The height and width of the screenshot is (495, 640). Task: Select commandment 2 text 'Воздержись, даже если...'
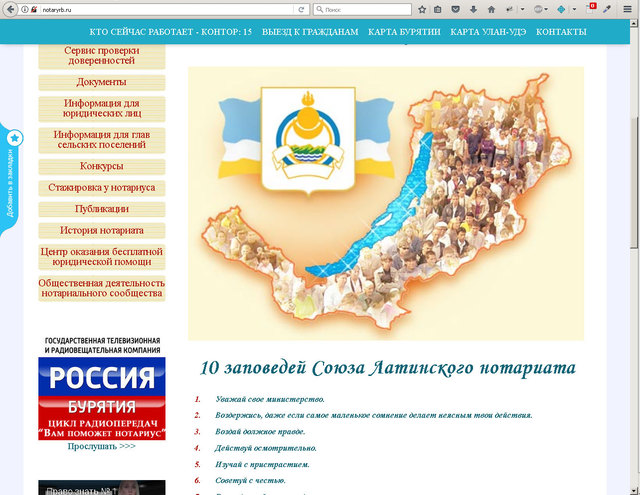coord(374,415)
